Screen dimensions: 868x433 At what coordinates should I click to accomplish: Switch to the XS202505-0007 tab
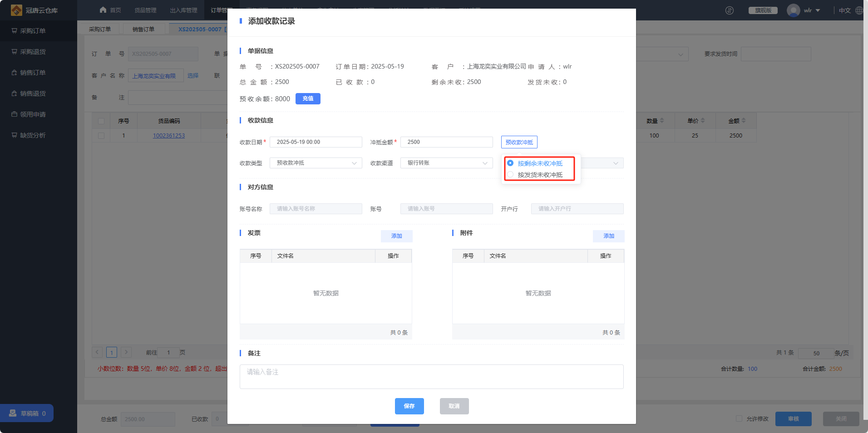coord(200,29)
